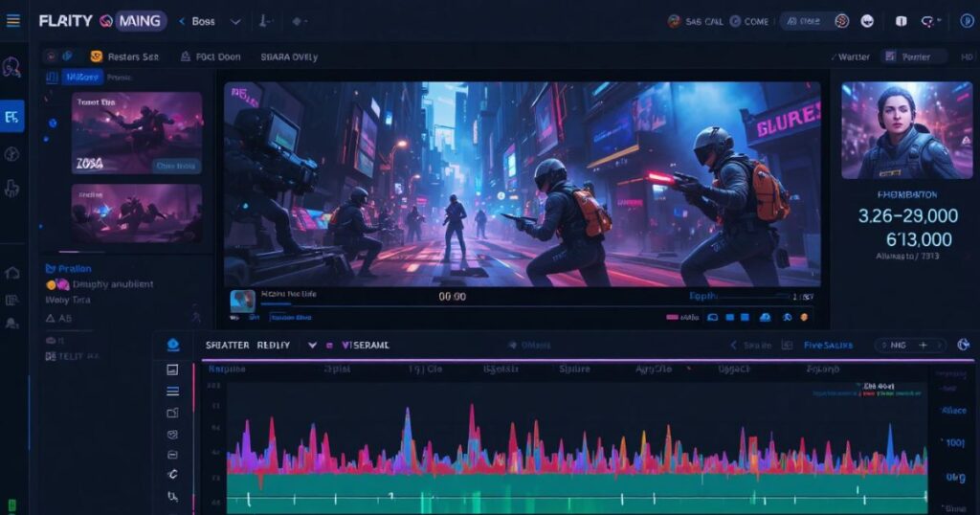Open the Five Salirs link

[828, 345]
